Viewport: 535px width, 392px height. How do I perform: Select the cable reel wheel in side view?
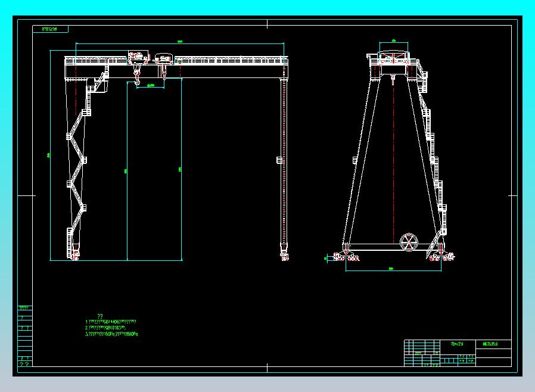[x=409, y=242]
